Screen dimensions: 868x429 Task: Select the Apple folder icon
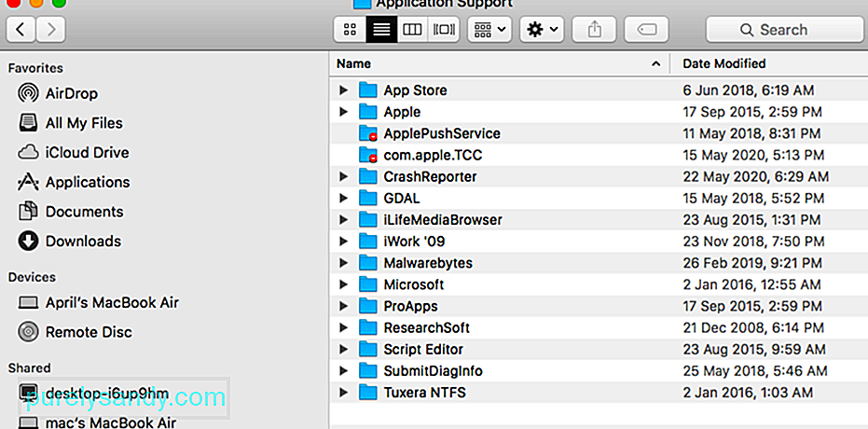click(367, 111)
